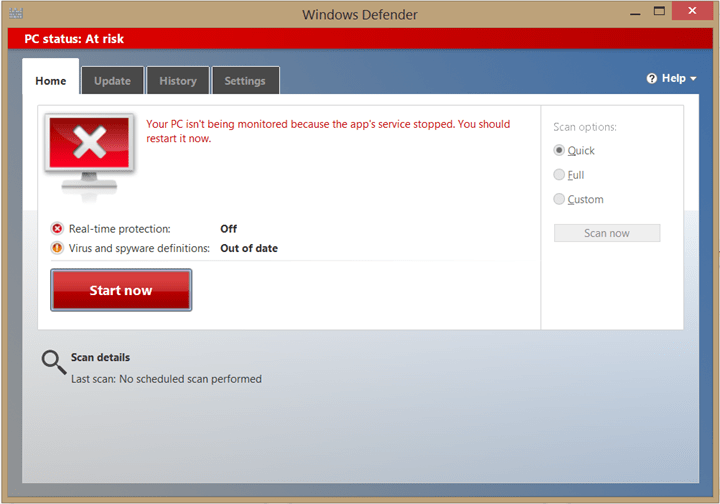Minimize the Windows Defender window

635,12
